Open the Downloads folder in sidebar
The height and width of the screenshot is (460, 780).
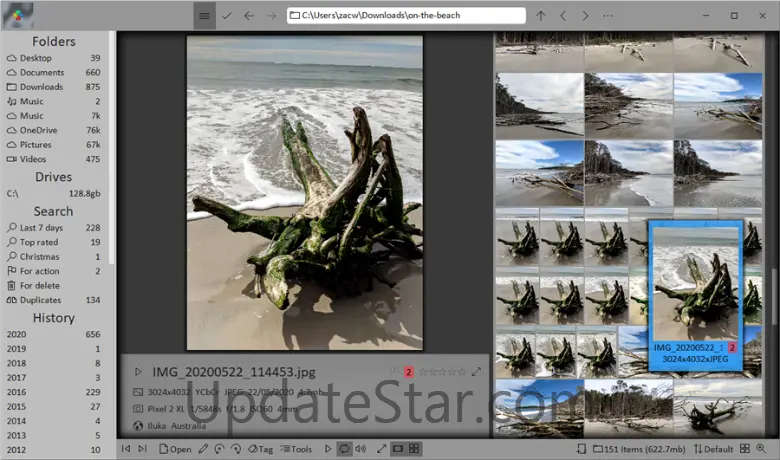pos(53,87)
